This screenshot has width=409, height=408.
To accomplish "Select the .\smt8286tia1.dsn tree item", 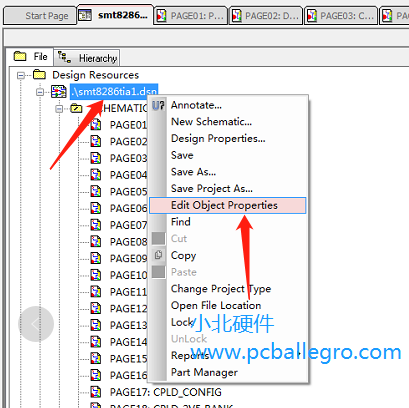I will (x=114, y=91).
